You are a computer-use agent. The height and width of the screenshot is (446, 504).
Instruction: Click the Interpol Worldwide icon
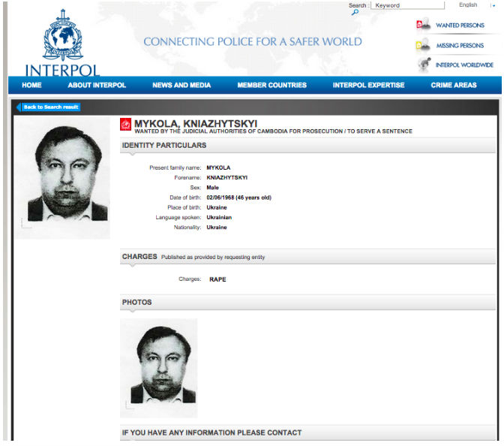424,65
